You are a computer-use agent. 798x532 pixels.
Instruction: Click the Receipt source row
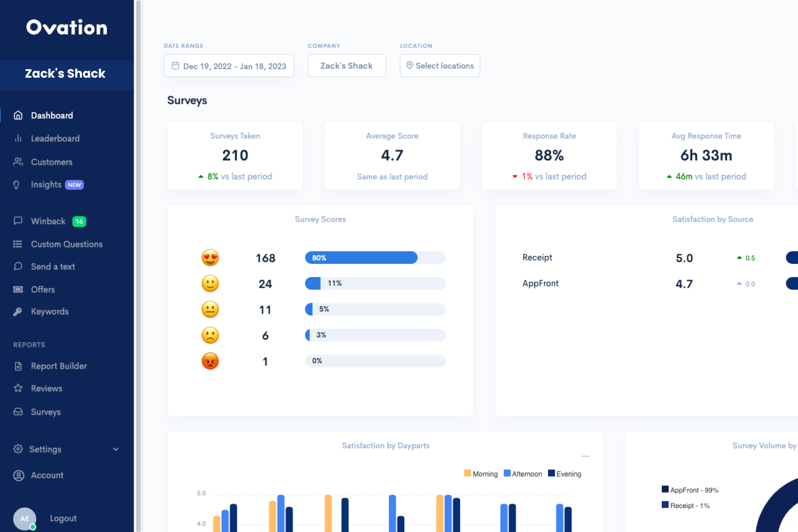pos(660,258)
